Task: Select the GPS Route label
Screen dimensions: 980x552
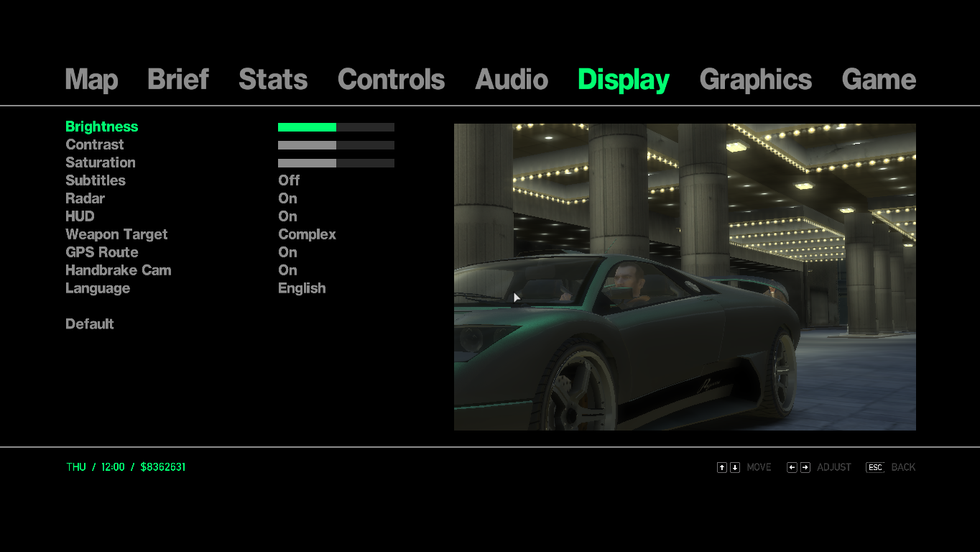Action: 102,252
